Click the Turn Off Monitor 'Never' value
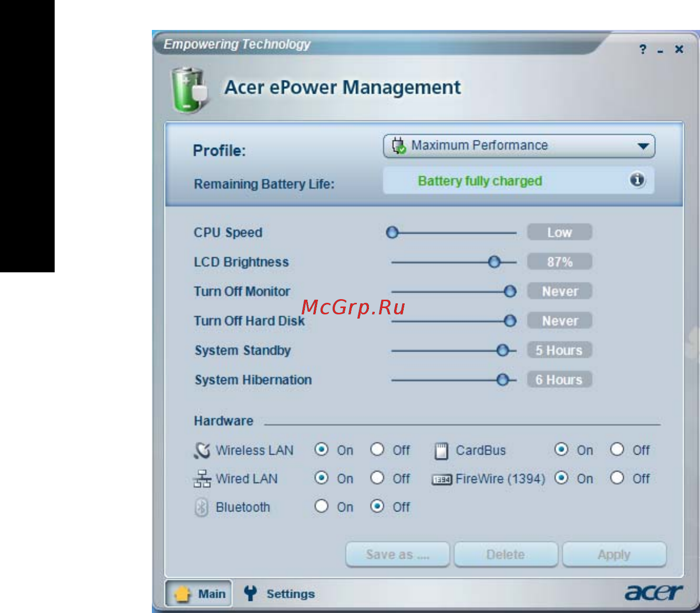Image resolution: width=700 pixels, height=613 pixels. coord(559,291)
